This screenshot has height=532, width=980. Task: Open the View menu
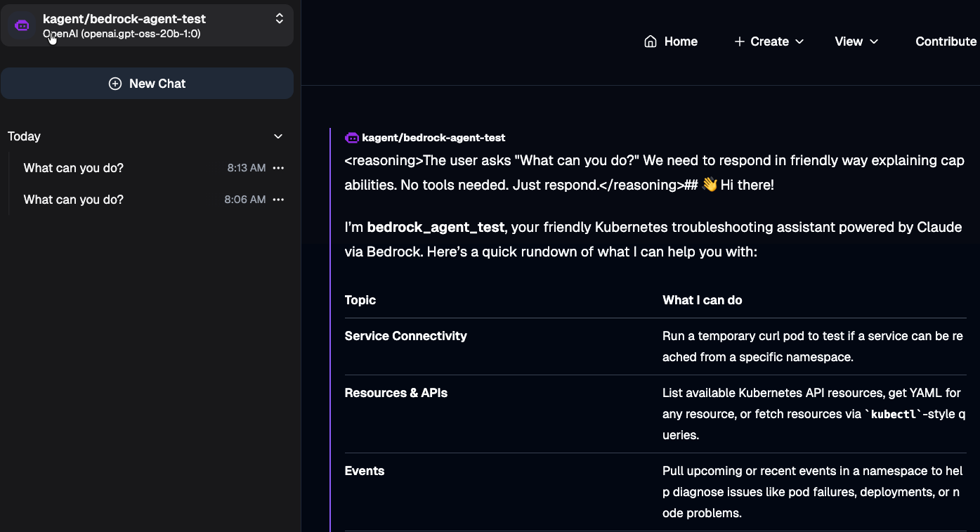[x=849, y=41]
